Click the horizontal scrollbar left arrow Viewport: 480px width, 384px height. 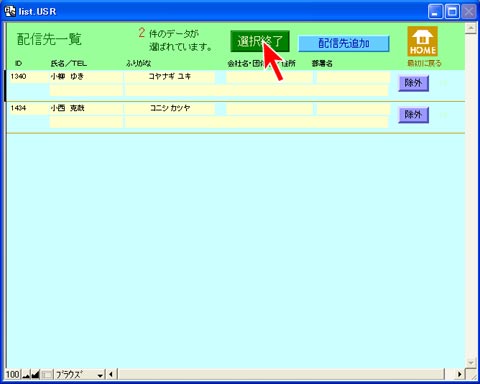[111, 374]
